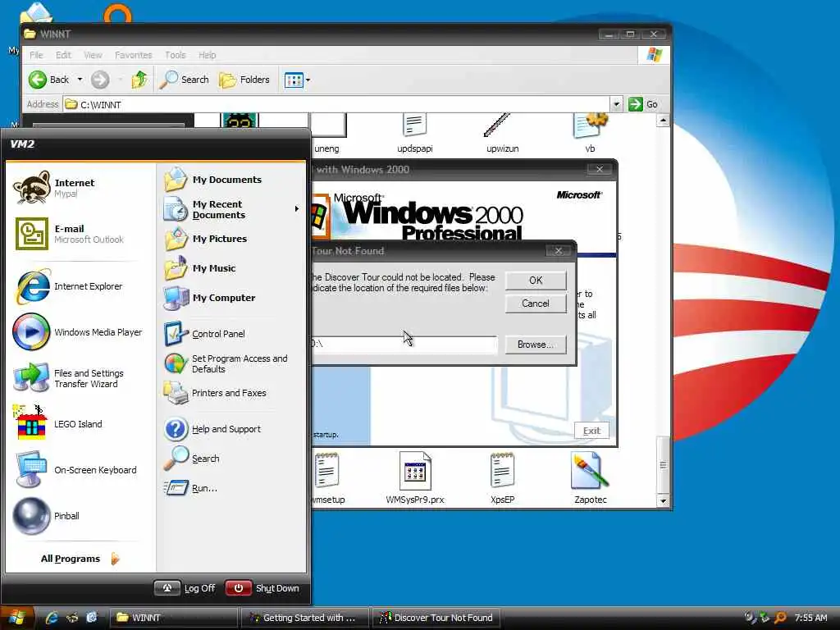Switch to WINNT taskbar button

coord(174,618)
